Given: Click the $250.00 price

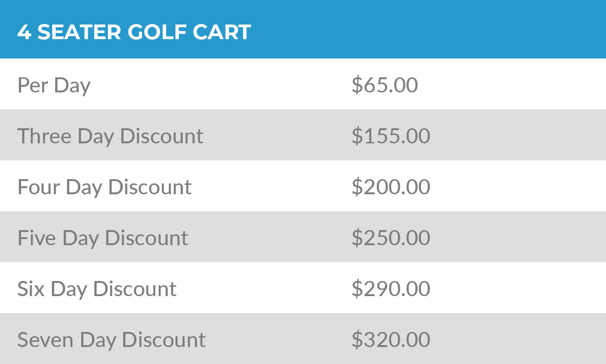Looking at the screenshot, I should [x=391, y=238].
